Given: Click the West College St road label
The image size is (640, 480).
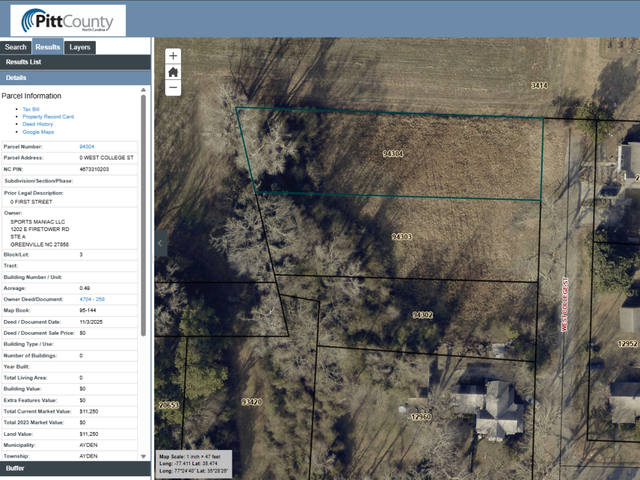Looking at the screenshot, I should (x=564, y=304).
